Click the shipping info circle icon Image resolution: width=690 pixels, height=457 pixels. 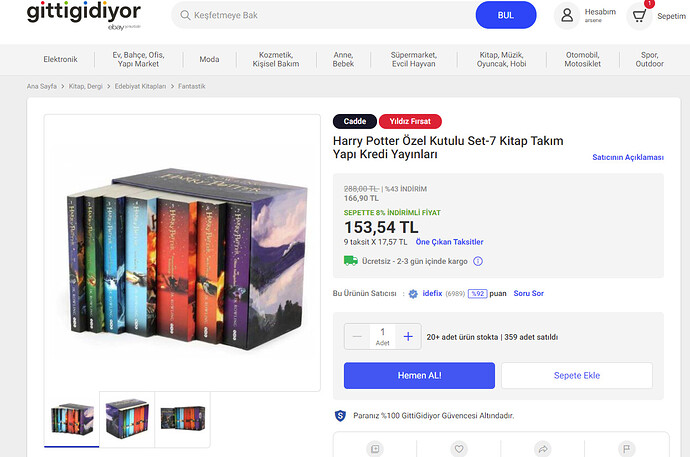(477, 261)
